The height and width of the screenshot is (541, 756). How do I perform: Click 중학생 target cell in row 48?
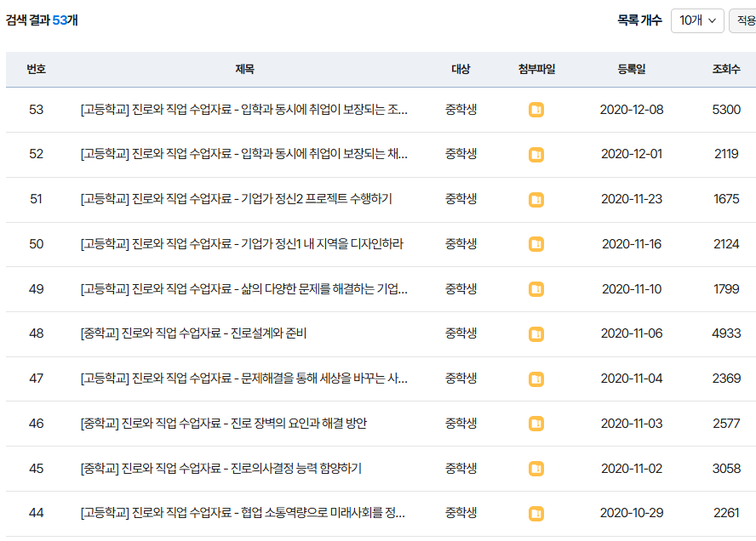[x=461, y=333]
